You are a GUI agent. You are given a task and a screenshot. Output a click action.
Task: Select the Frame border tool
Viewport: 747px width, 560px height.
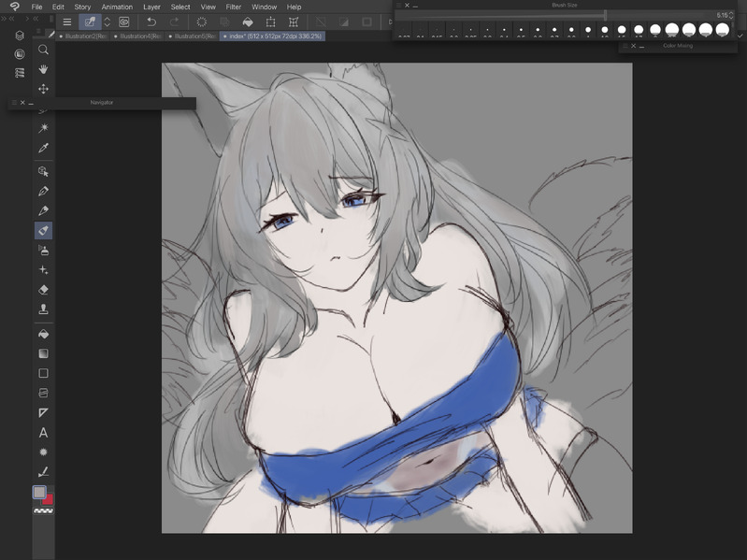click(43, 393)
